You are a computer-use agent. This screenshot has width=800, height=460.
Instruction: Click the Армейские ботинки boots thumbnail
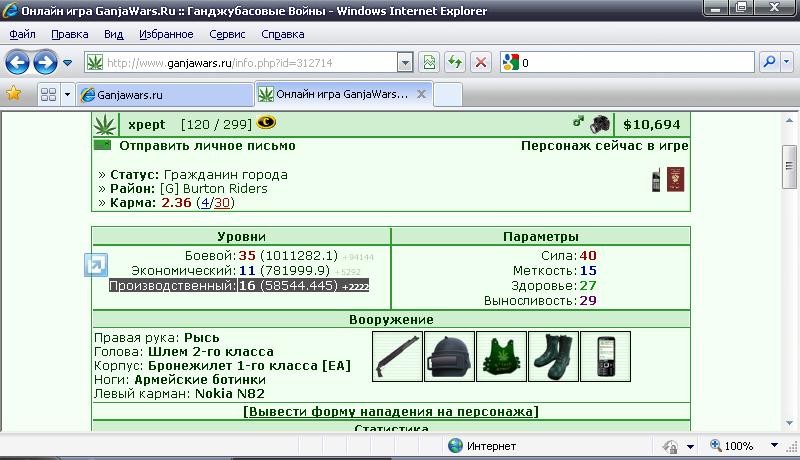554,356
